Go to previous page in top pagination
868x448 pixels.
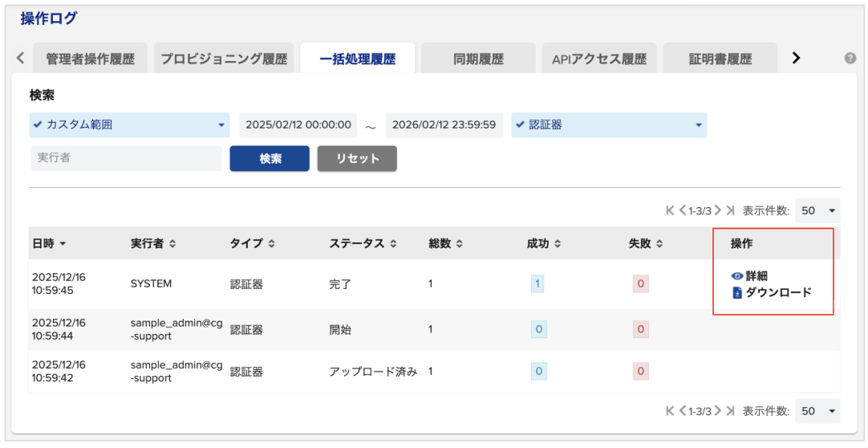pos(683,210)
